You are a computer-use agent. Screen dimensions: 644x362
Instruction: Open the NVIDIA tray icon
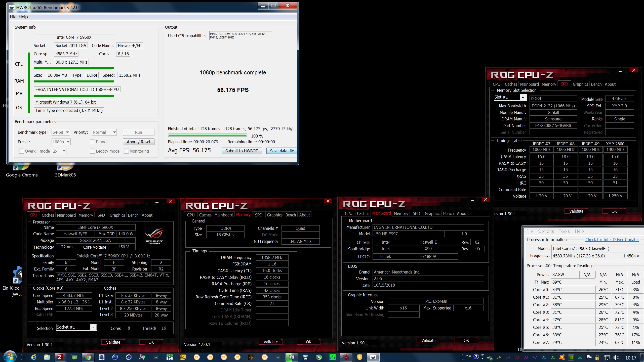[x=571, y=357]
